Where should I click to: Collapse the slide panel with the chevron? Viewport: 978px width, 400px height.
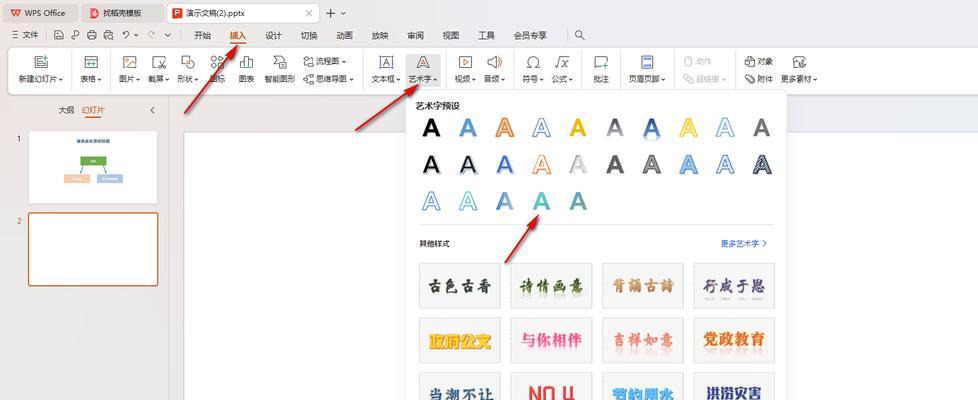click(x=153, y=110)
